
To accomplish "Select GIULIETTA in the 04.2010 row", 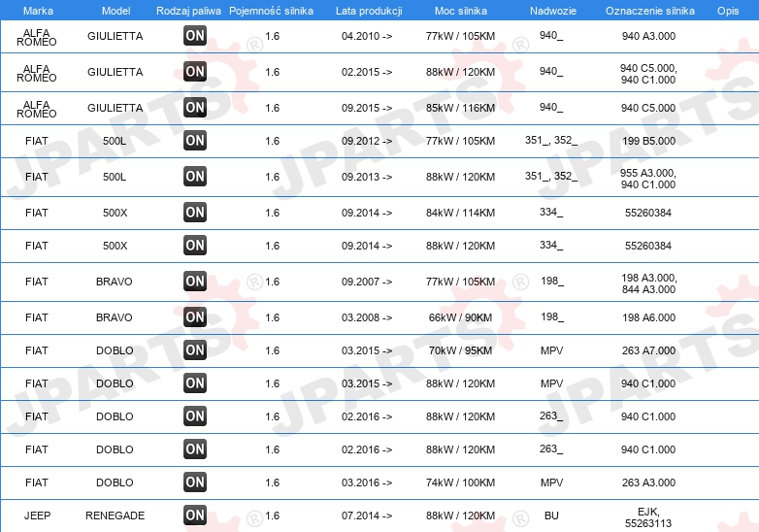I will tap(115, 36).
